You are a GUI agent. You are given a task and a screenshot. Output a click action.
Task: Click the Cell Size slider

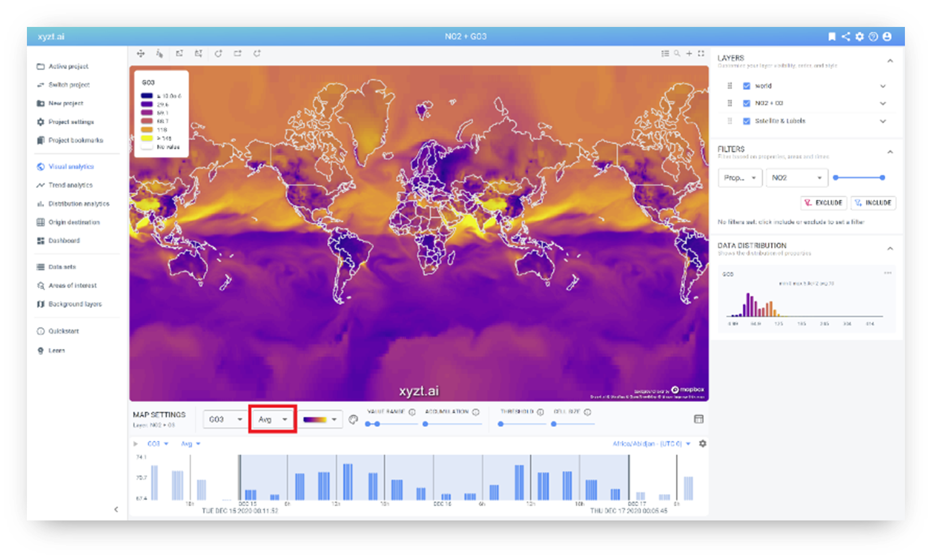(x=573, y=424)
